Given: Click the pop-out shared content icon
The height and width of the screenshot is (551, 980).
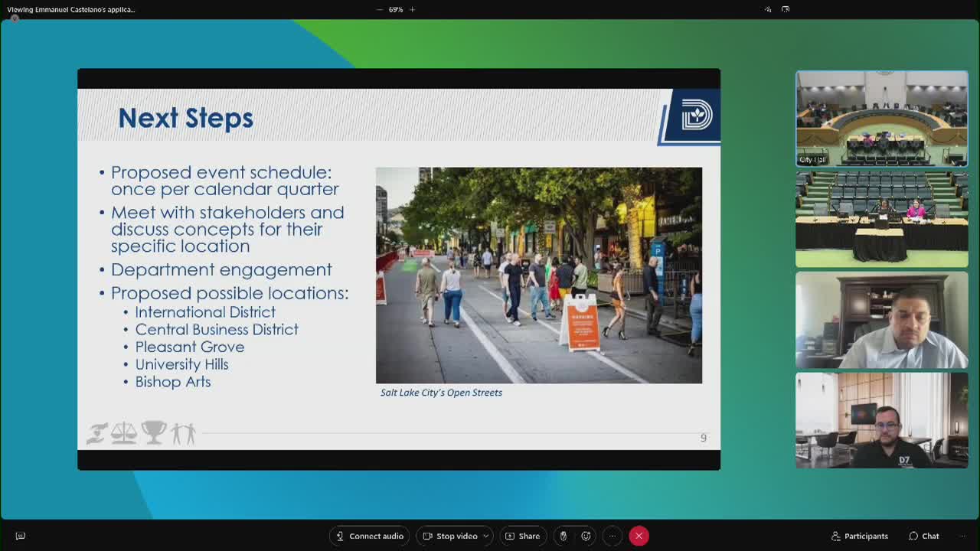Looking at the screenshot, I should (786, 9).
